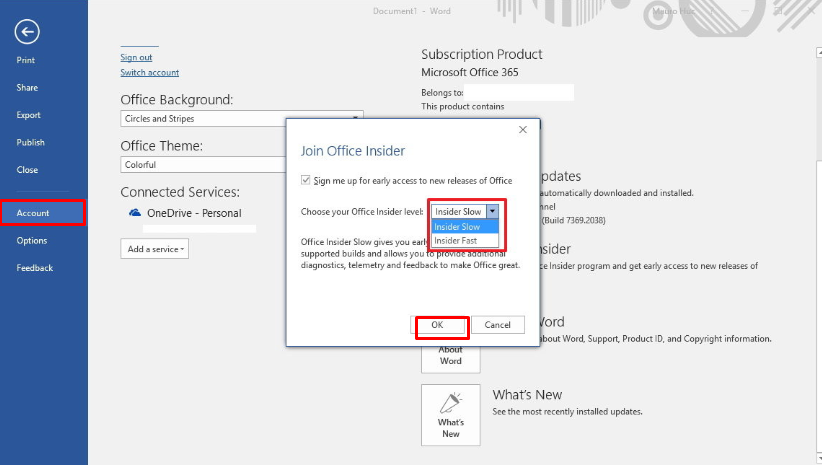
Task: Open the What's New button
Action: coord(450,415)
